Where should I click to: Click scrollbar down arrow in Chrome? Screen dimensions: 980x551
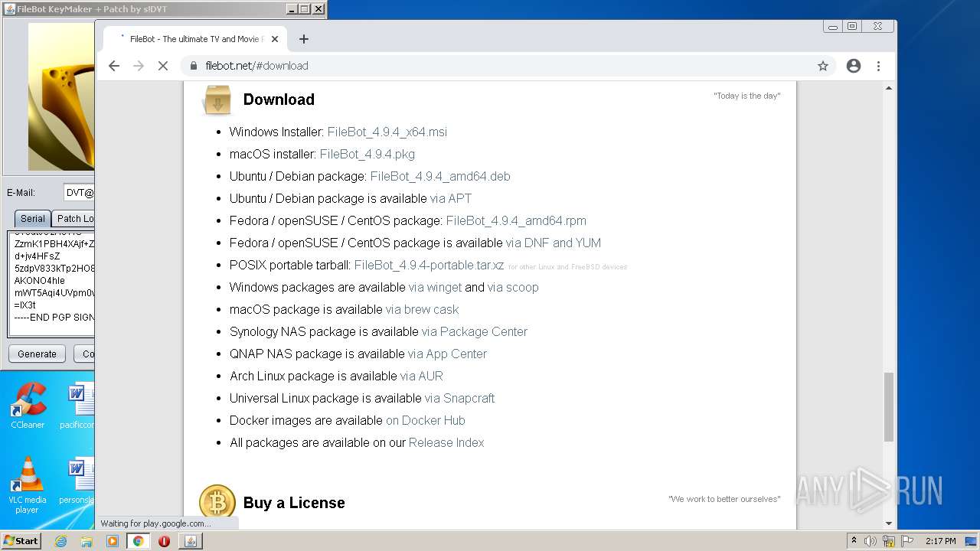point(889,523)
